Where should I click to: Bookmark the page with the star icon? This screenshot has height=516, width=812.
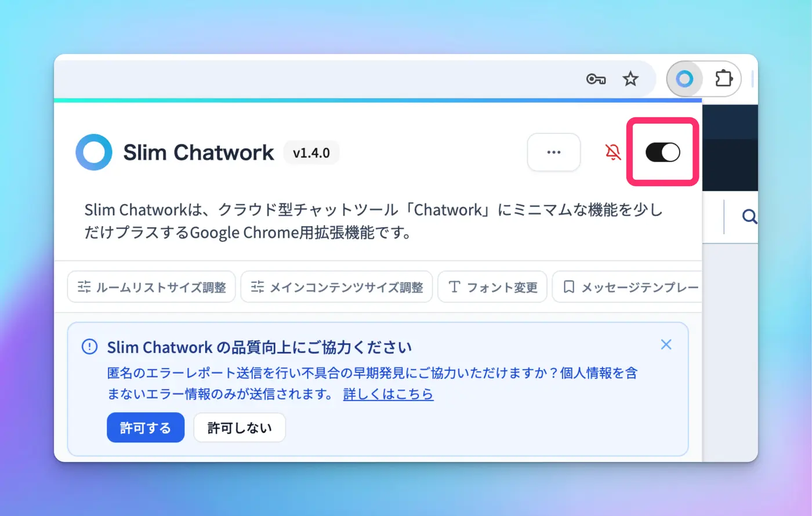click(x=630, y=79)
